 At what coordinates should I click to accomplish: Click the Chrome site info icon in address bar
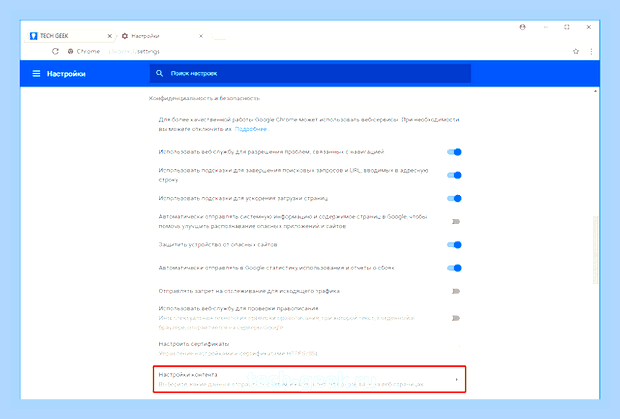tap(70, 51)
